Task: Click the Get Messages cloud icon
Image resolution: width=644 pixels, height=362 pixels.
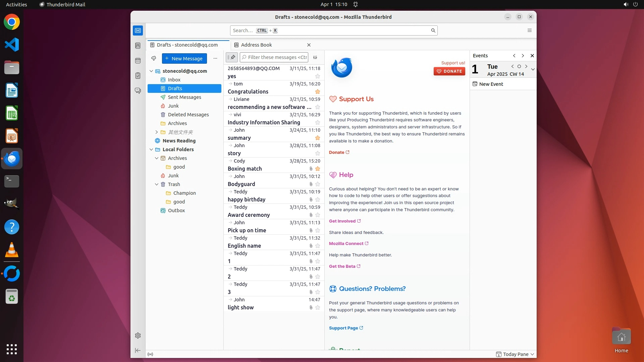Action: coord(154,58)
